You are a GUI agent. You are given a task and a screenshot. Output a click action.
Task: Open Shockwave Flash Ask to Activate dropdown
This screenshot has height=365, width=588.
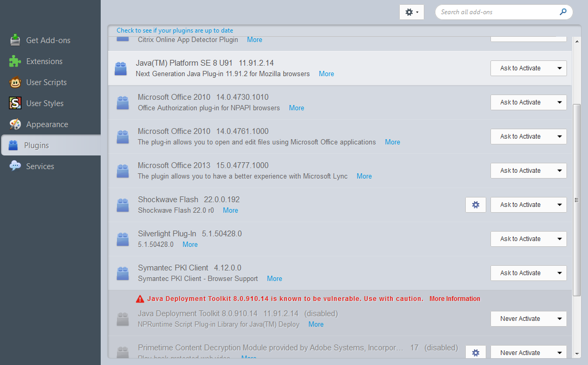(528, 205)
